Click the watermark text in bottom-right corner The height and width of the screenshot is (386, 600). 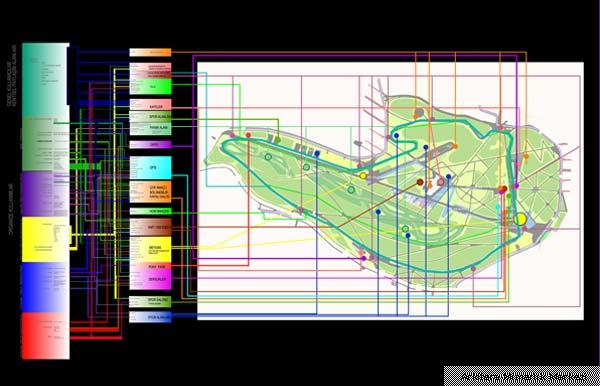coord(523,377)
